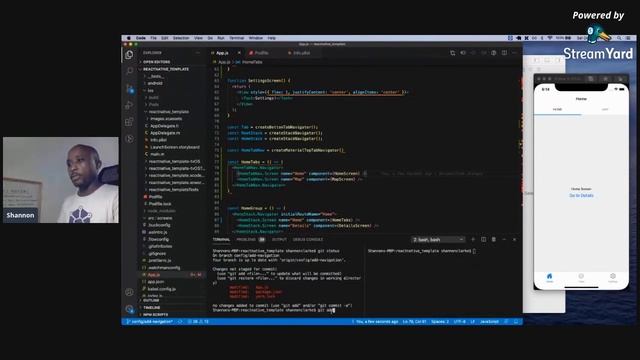Open the Search view in activity bar

tap(129, 71)
